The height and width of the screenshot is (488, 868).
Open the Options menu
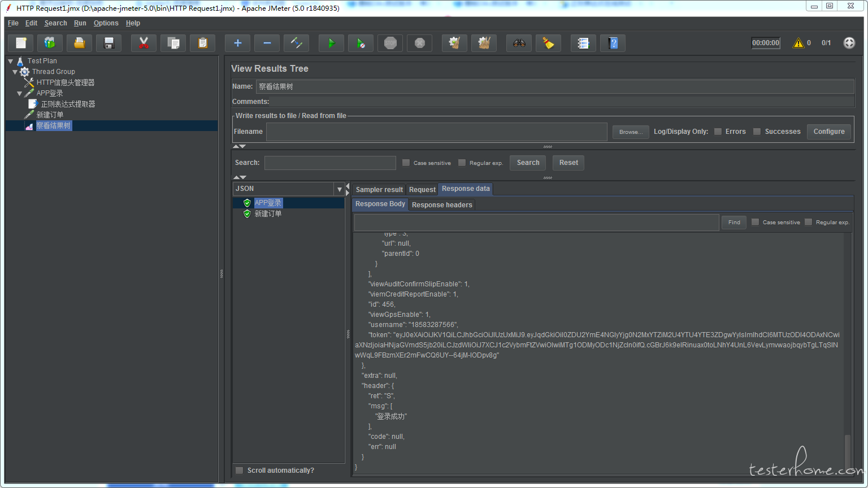tap(106, 23)
